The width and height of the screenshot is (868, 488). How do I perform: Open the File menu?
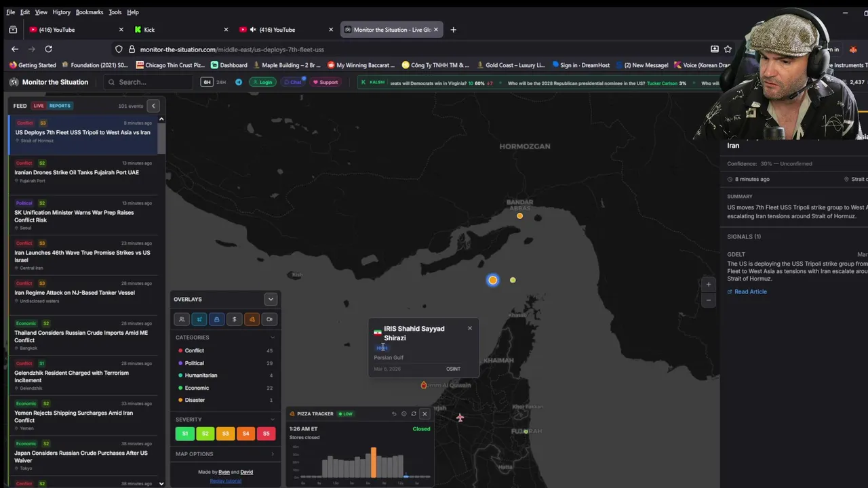(x=11, y=12)
